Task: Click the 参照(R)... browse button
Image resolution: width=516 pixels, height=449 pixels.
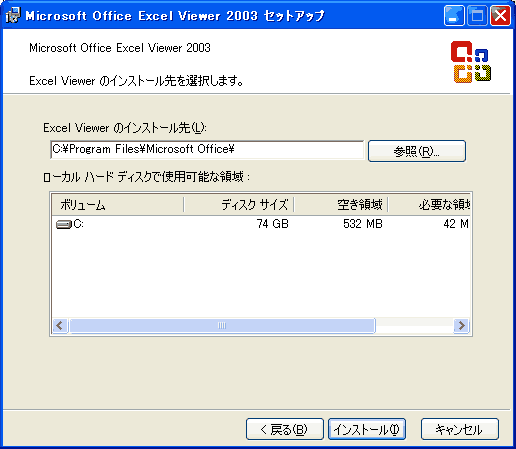Action: [x=417, y=151]
